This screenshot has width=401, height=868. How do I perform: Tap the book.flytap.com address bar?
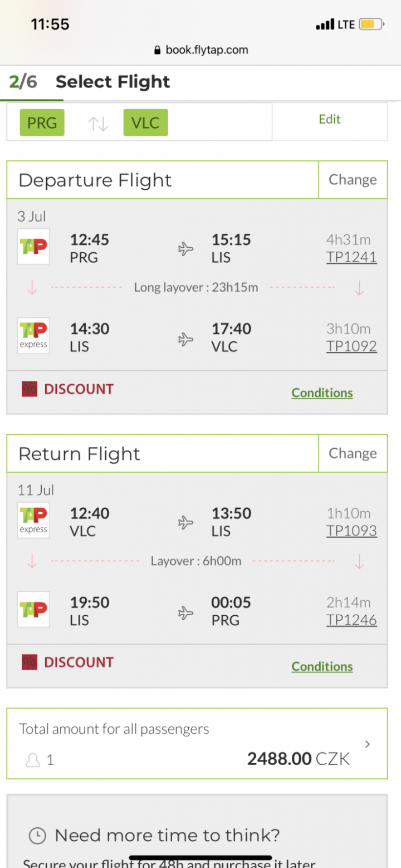(206, 50)
